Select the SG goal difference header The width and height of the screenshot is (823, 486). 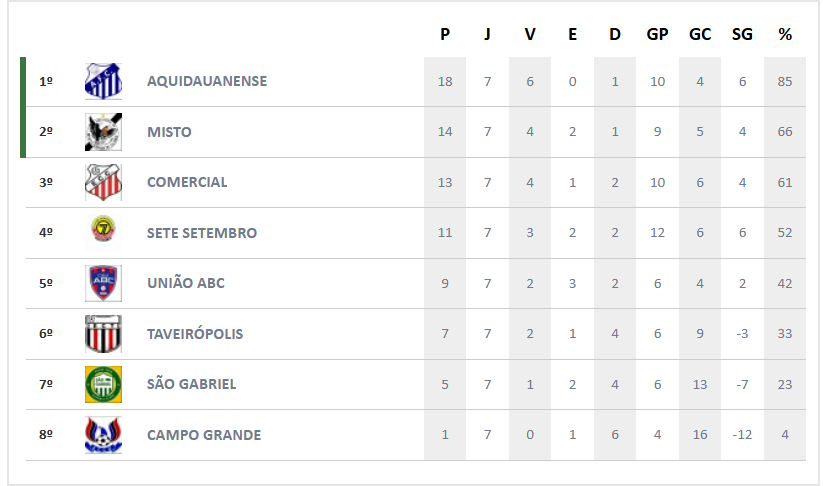(742, 34)
